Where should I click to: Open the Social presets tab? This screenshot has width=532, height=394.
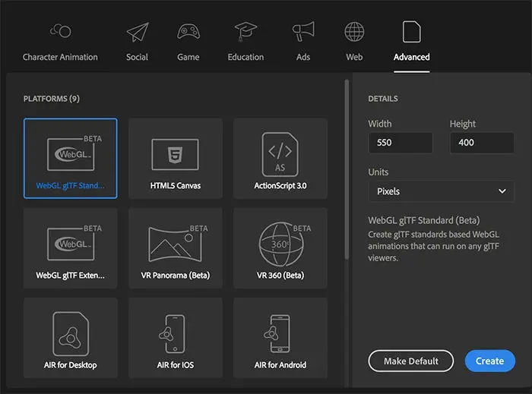point(137,42)
